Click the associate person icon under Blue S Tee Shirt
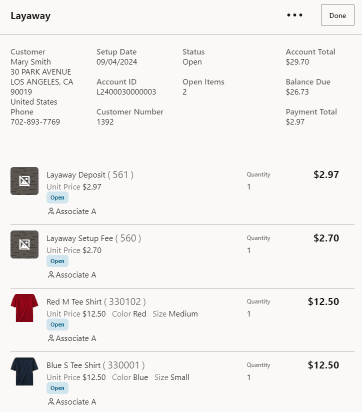 click(x=51, y=402)
